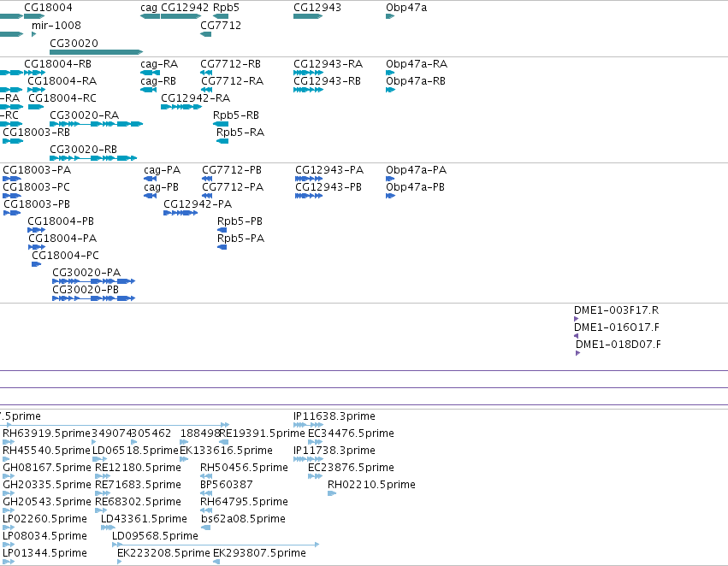
Task: Select feature DME1-016O17.F
Action: pos(617,327)
